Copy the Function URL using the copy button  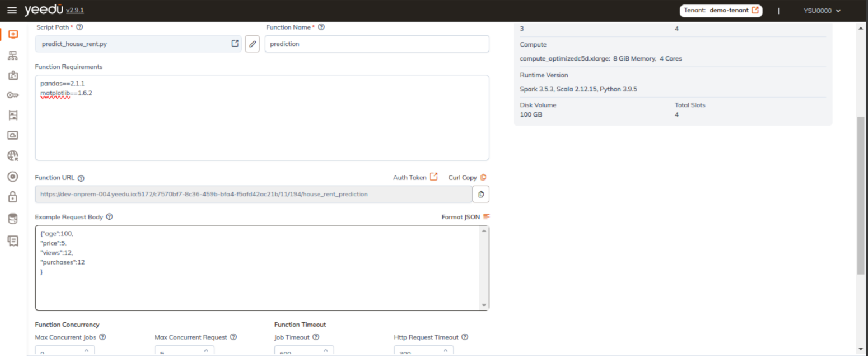(x=480, y=194)
